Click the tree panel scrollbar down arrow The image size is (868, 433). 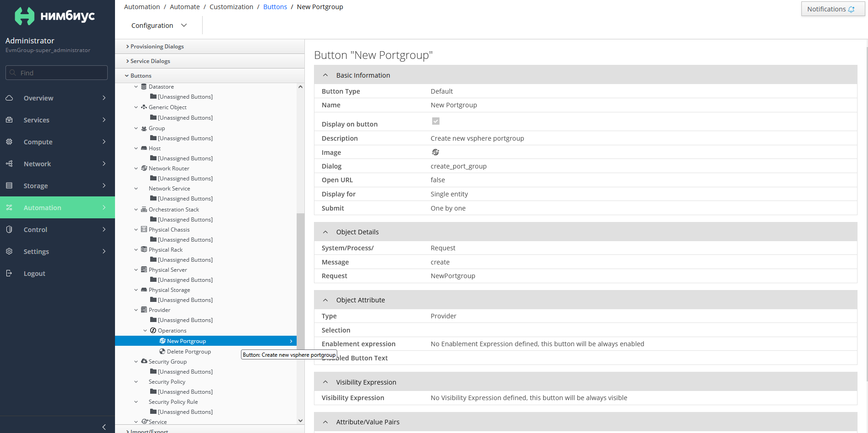click(300, 421)
